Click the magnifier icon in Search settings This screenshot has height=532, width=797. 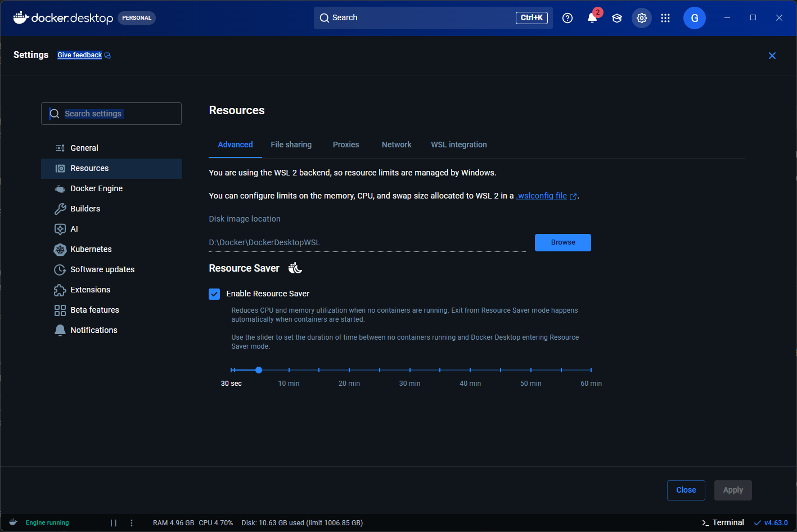tap(55, 114)
